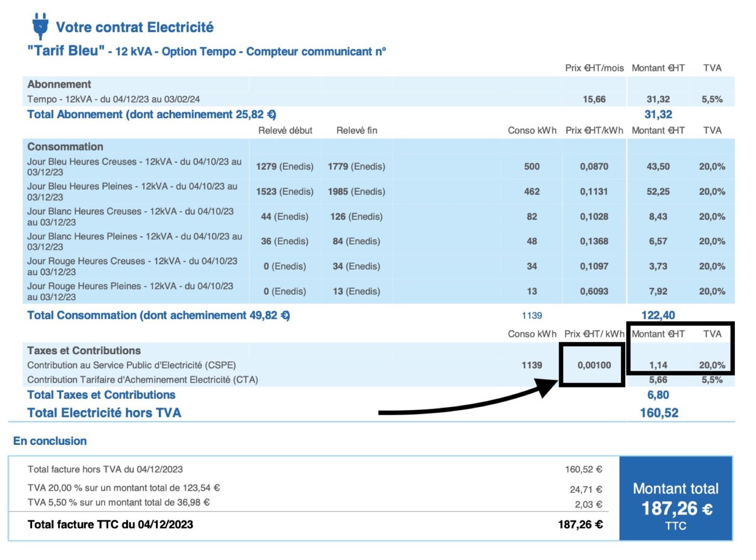Select the 5,5% TVA in the Tempo row
The width and height of the screenshot is (756, 560).
click(712, 99)
